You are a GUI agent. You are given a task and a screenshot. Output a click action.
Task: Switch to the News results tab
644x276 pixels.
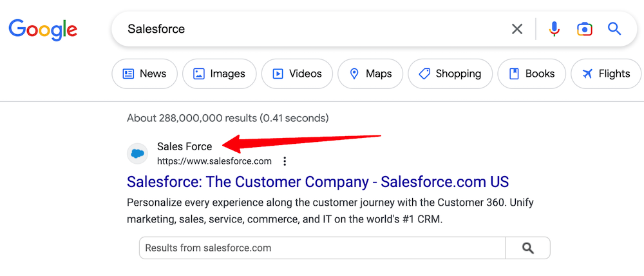point(144,74)
